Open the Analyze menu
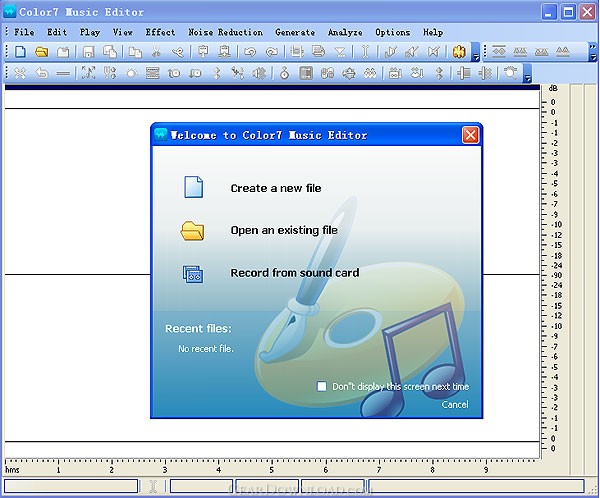Screen dimensions: 600x498 coord(345,32)
